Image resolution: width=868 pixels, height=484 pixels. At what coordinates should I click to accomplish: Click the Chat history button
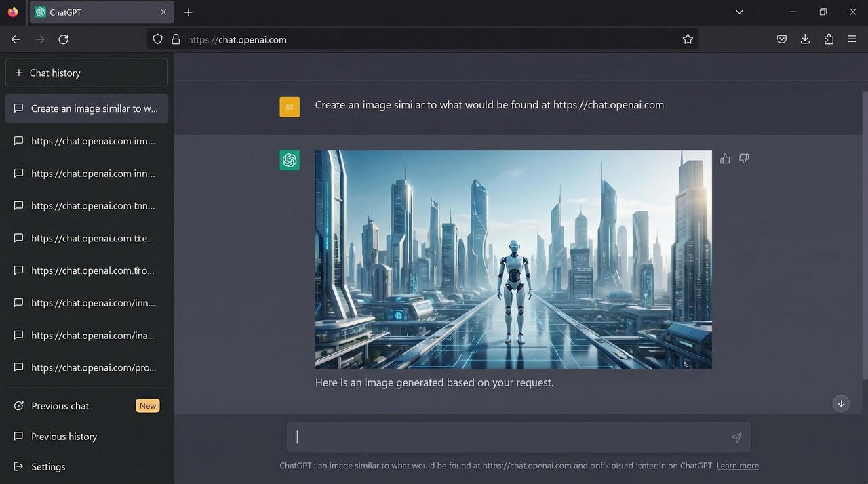pos(87,73)
